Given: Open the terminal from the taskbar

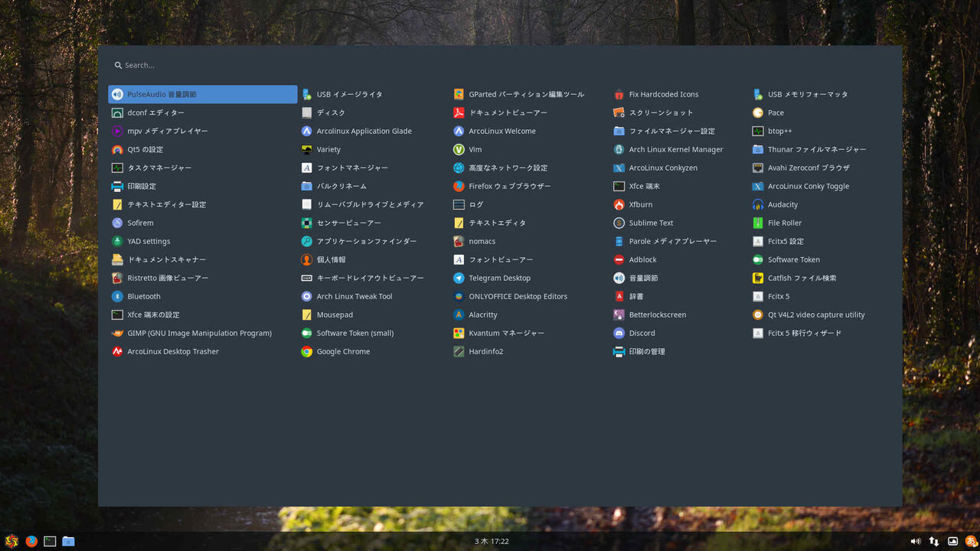Looking at the screenshot, I should pos(49,541).
